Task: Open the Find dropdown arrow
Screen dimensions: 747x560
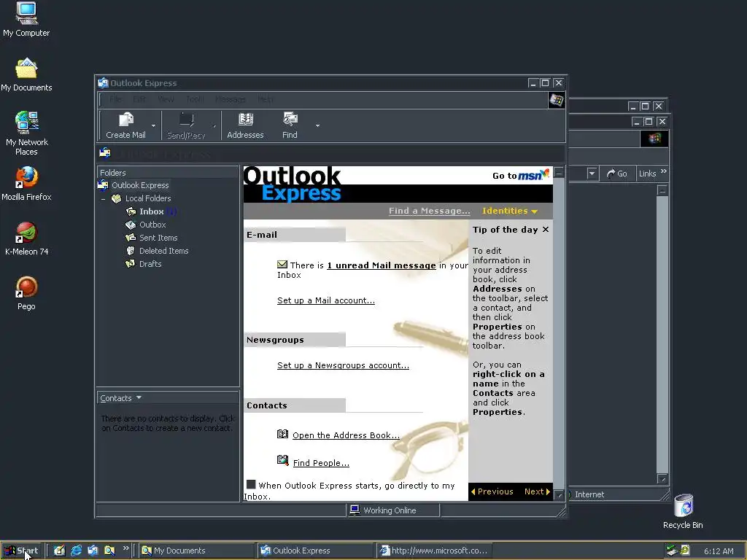Action: pyautogui.click(x=317, y=125)
